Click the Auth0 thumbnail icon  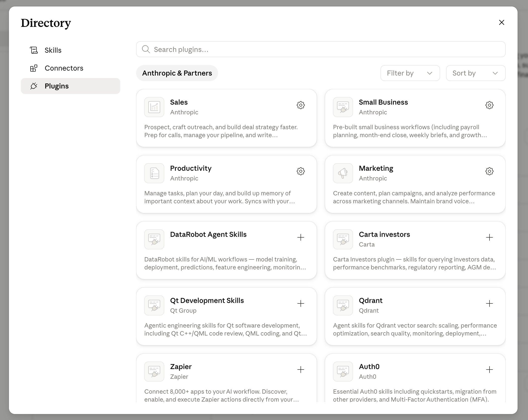pos(343,372)
